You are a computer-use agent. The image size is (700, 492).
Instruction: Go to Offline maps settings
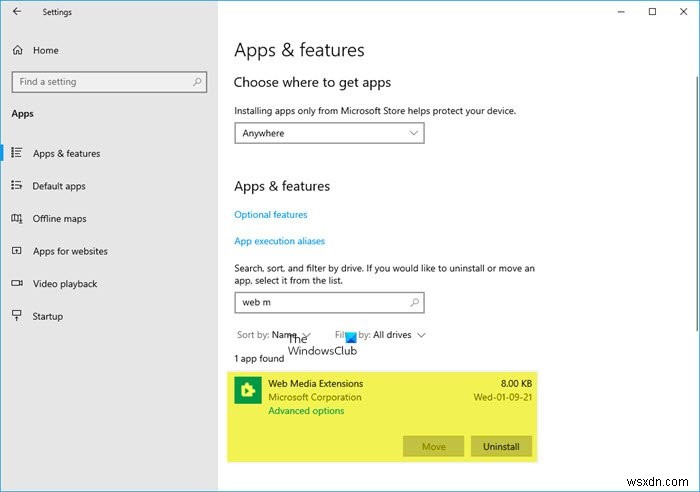point(59,219)
